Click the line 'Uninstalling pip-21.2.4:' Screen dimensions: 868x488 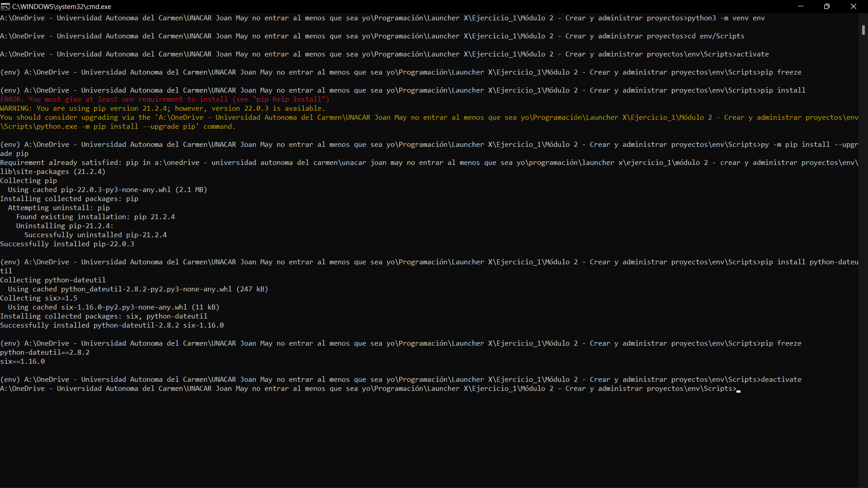tap(65, 226)
